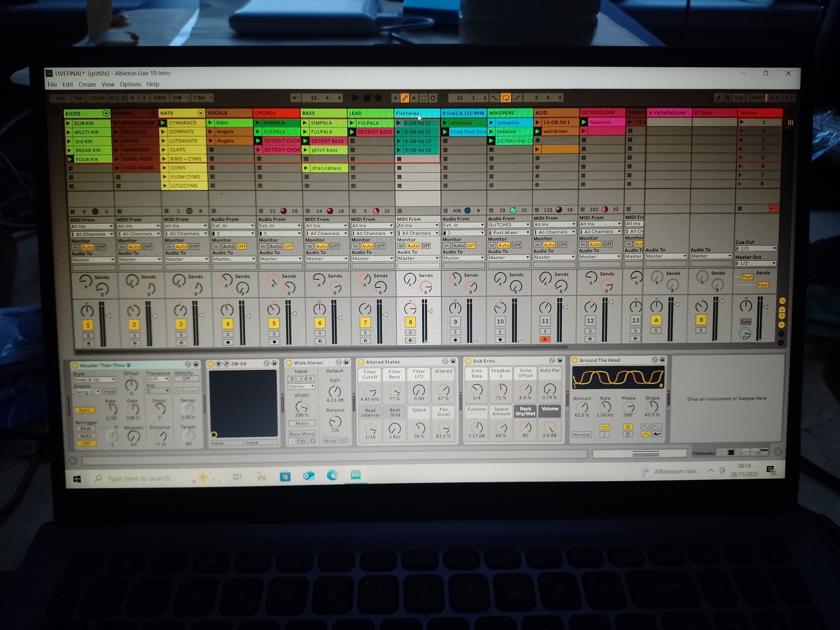Toggle the Wide Stereo device activator

coord(289,363)
